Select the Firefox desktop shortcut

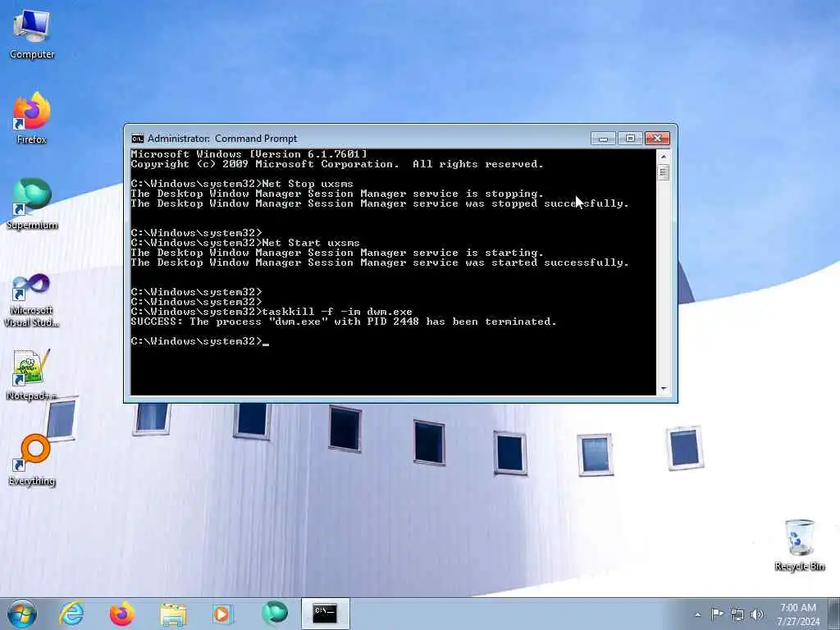click(32, 118)
